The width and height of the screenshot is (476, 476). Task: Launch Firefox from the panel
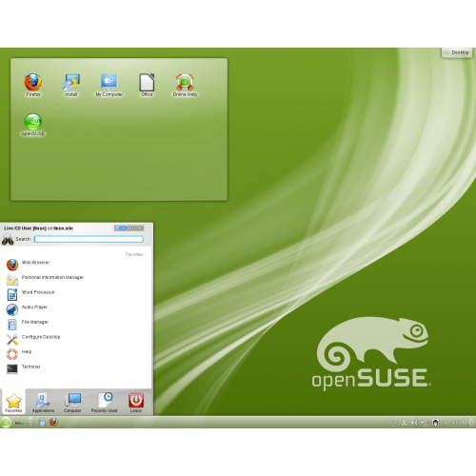click(x=53, y=422)
